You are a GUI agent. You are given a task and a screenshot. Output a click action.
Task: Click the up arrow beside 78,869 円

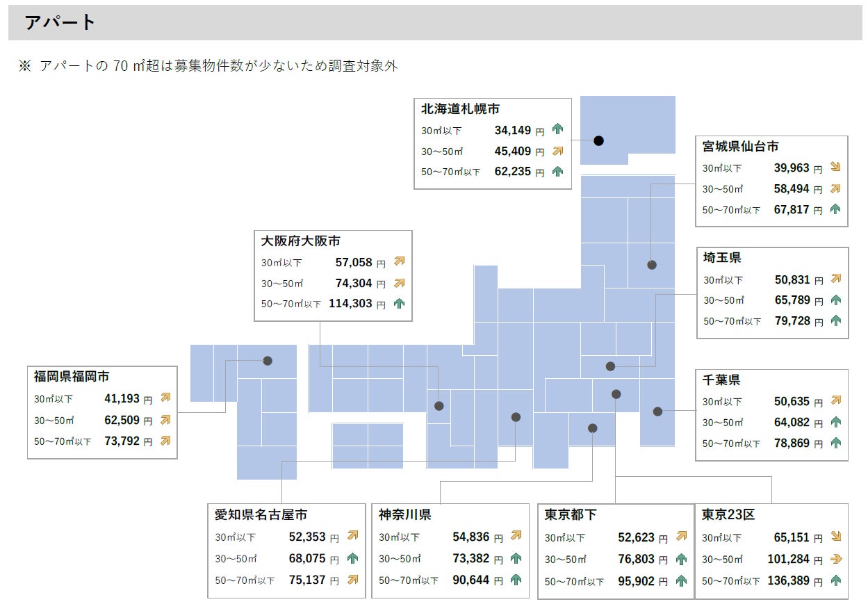click(x=835, y=443)
